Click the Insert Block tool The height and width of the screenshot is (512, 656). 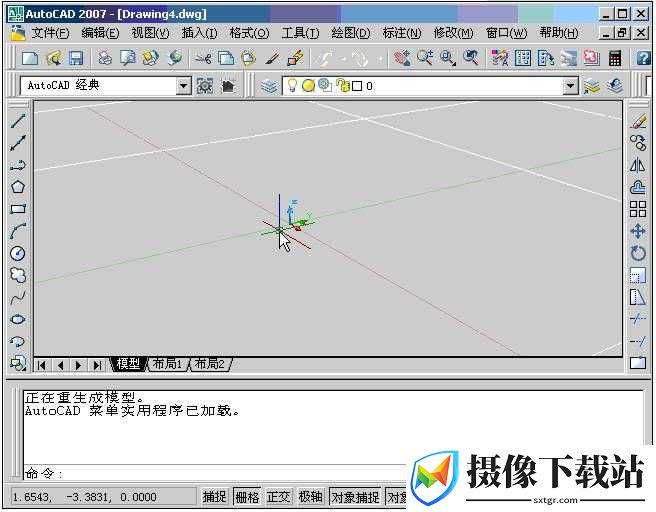18,363
